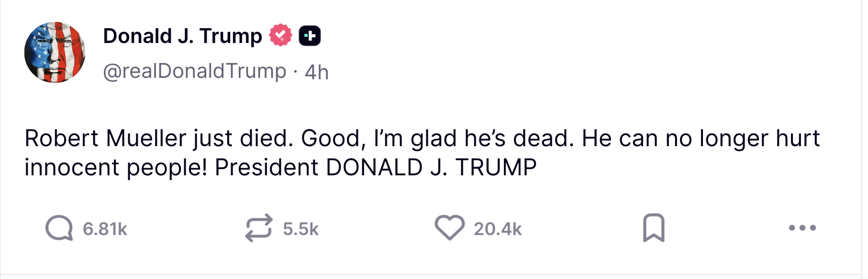Click the second line of post text
Image resolution: width=868 pixels, height=279 pixels.
280,168
